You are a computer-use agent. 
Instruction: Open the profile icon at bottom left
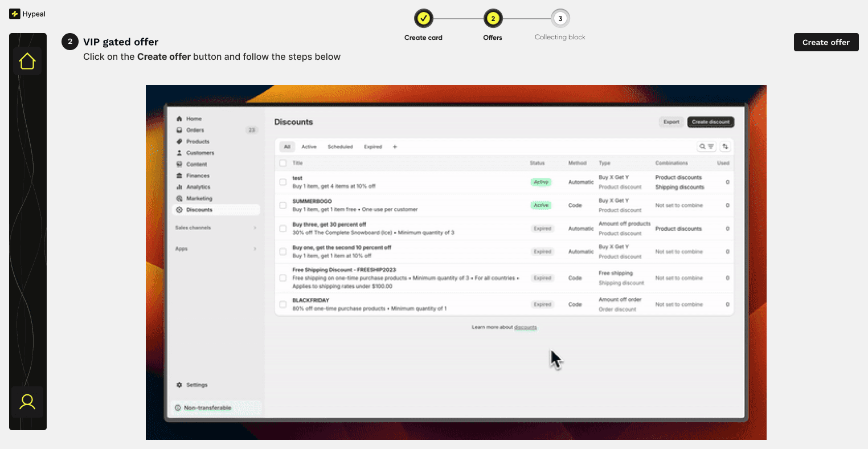click(27, 402)
